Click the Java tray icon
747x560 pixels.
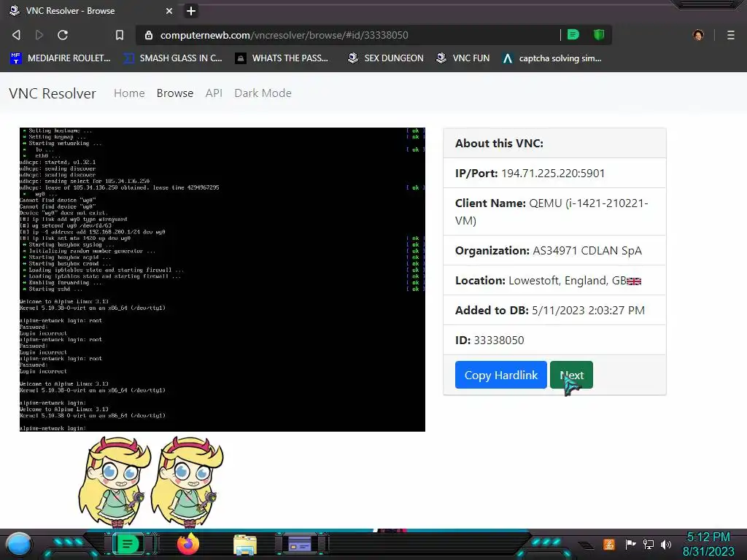point(609,544)
